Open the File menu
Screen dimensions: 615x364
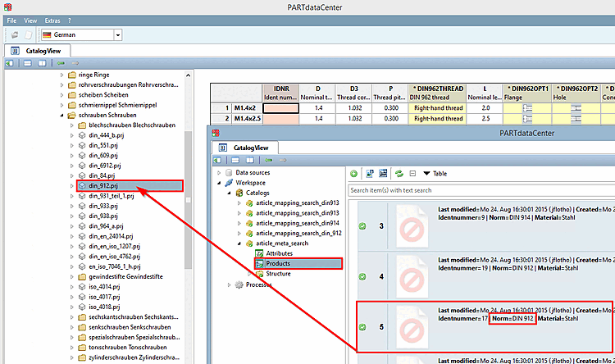(x=11, y=20)
